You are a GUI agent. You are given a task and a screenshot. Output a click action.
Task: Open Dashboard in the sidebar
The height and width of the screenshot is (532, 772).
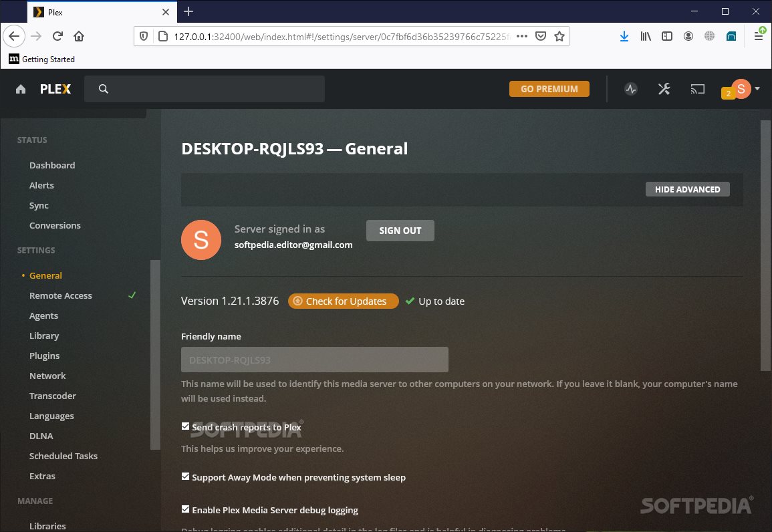52,165
